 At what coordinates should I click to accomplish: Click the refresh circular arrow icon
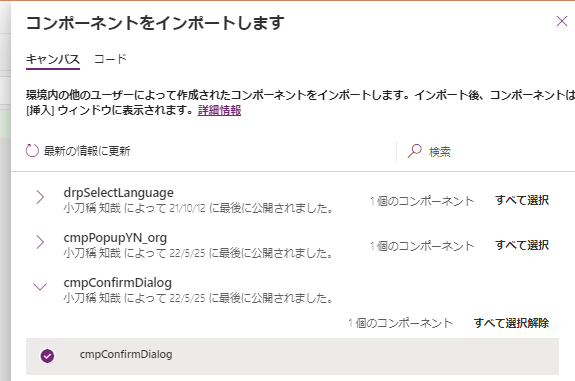tap(32, 151)
